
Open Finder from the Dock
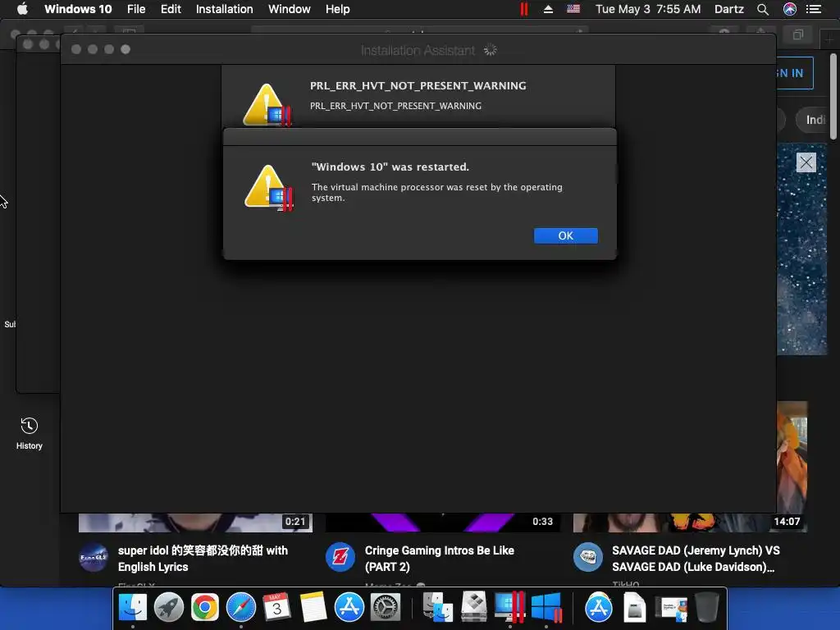point(132,607)
